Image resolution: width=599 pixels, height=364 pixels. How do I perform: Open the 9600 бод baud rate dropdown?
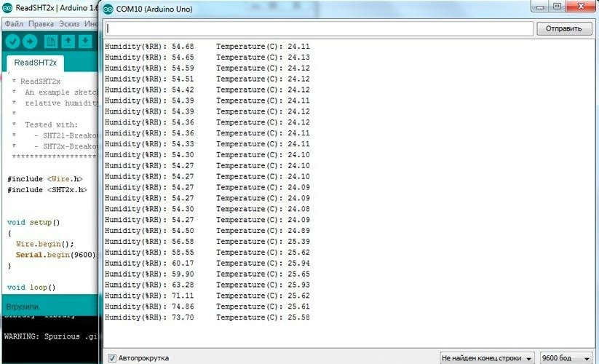567,358
